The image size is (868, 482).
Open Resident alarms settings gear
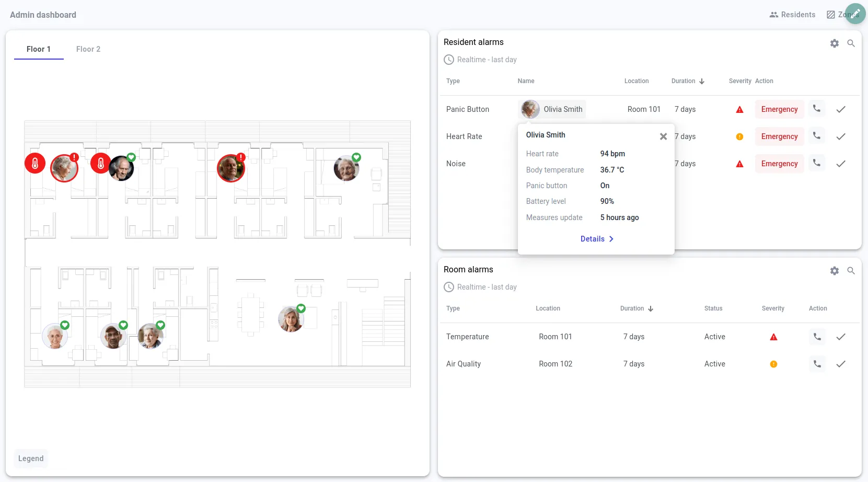pyautogui.click(x=834, y=43)
